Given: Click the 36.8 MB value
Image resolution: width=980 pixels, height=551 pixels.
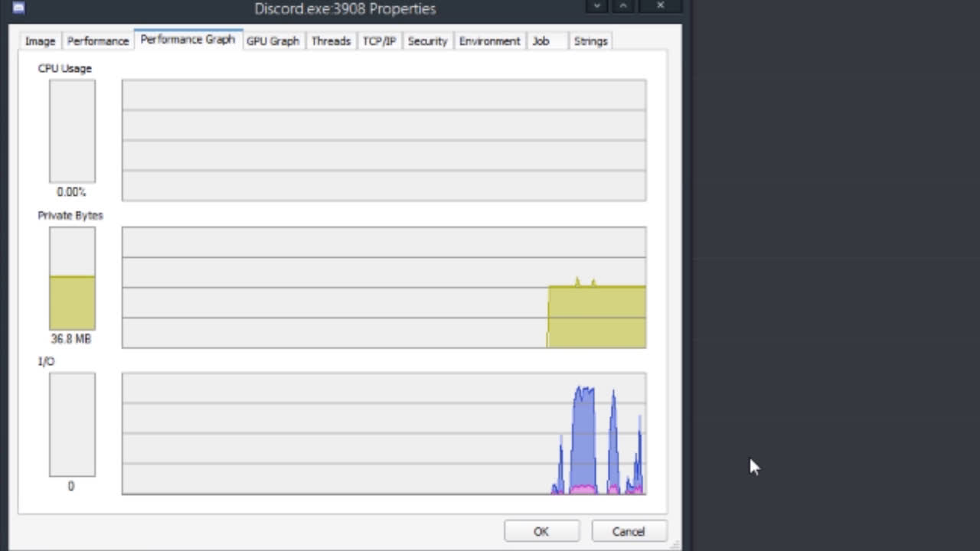Looking at the screenshot, I should 70,338.
